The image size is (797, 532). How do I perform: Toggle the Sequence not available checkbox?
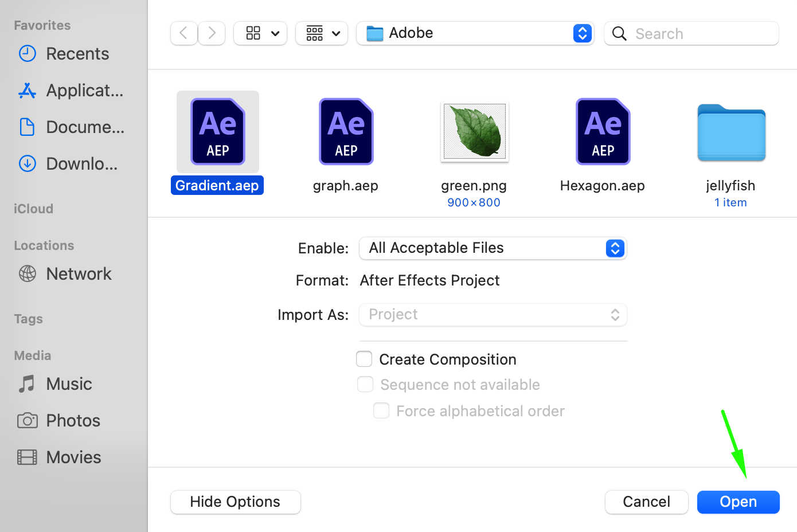[x=365, y=385]
